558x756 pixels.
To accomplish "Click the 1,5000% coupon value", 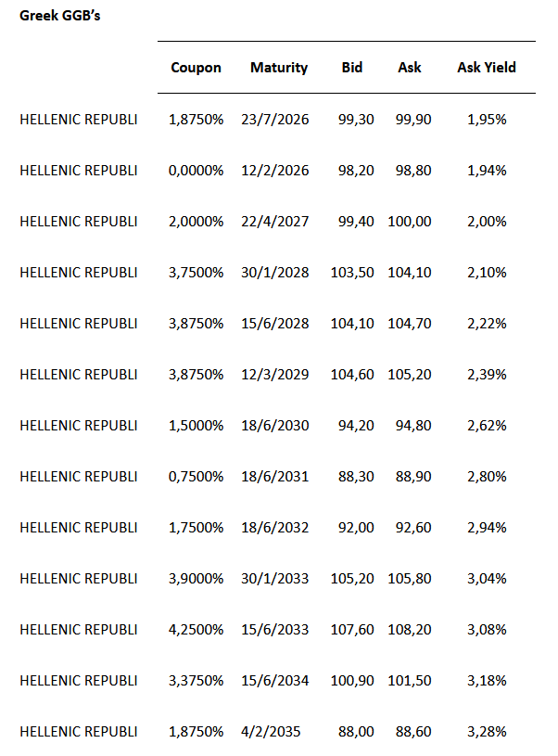I will (196, 426).
